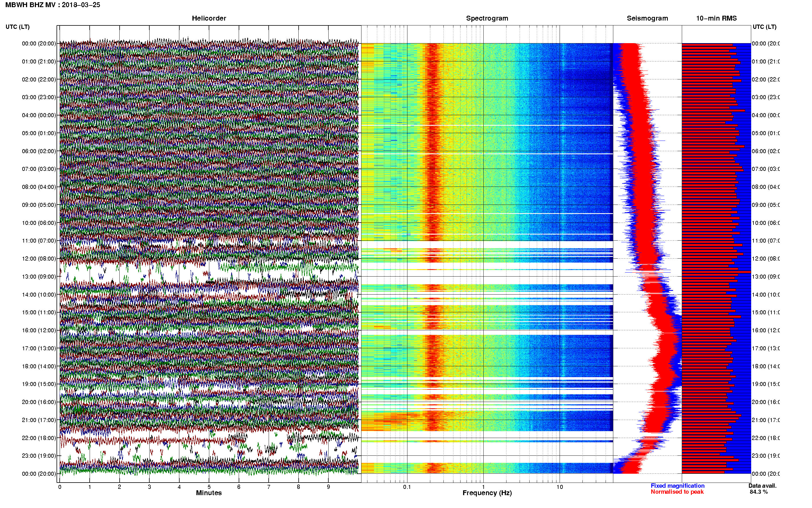Click minute tick '9' on the Minutes axis
This screenshot has height=508, width=812.
328,487
